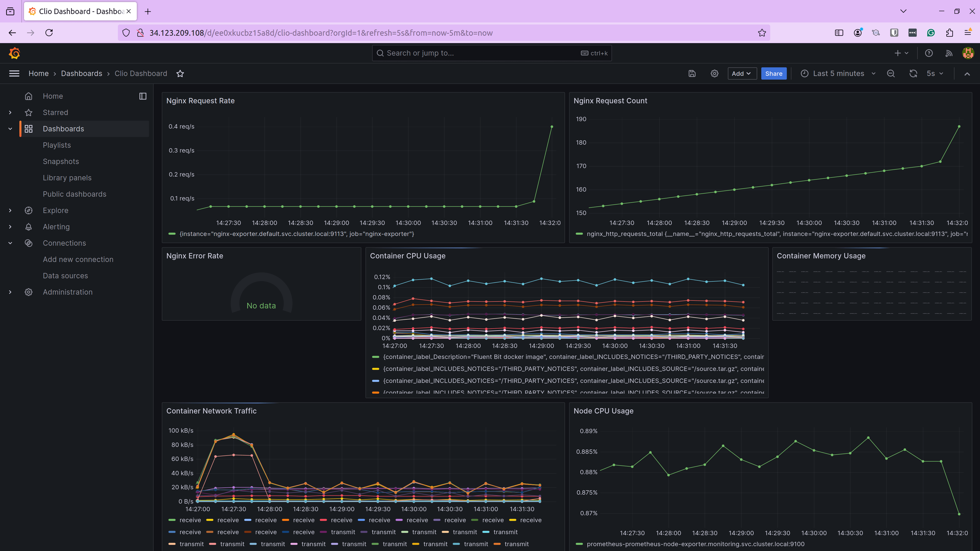Toggle prometheus node-exporter legend series

click(695, 544)
